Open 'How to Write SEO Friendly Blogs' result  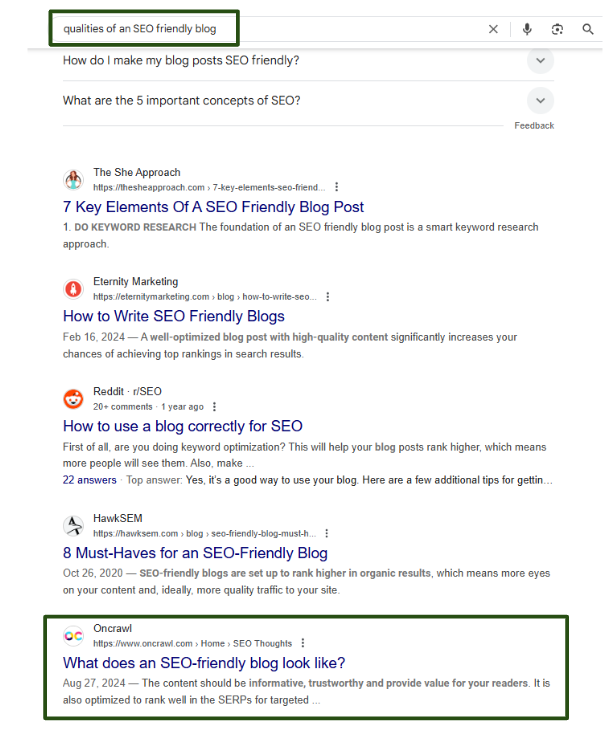coord(174,316)
